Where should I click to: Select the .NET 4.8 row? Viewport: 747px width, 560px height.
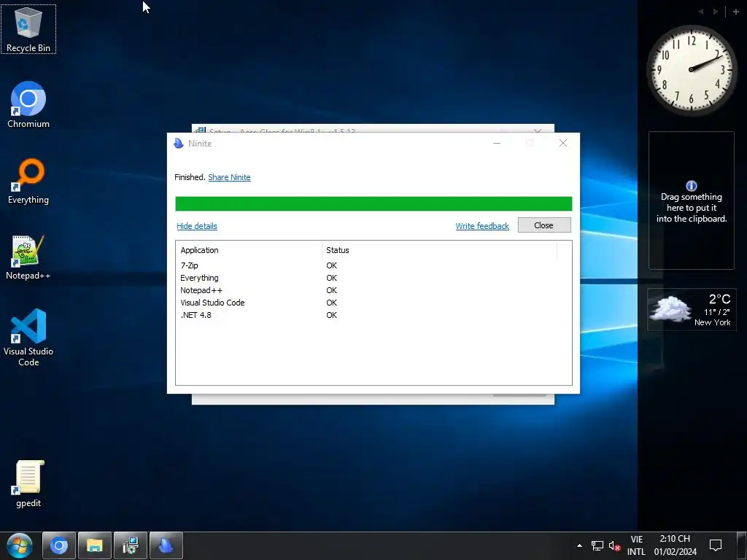(x=368, y=315)
